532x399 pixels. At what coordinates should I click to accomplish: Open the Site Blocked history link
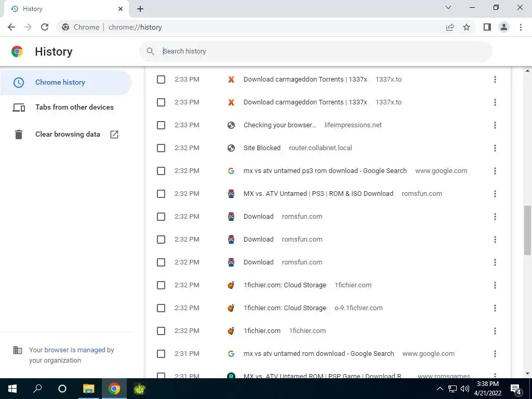(262, 148)
